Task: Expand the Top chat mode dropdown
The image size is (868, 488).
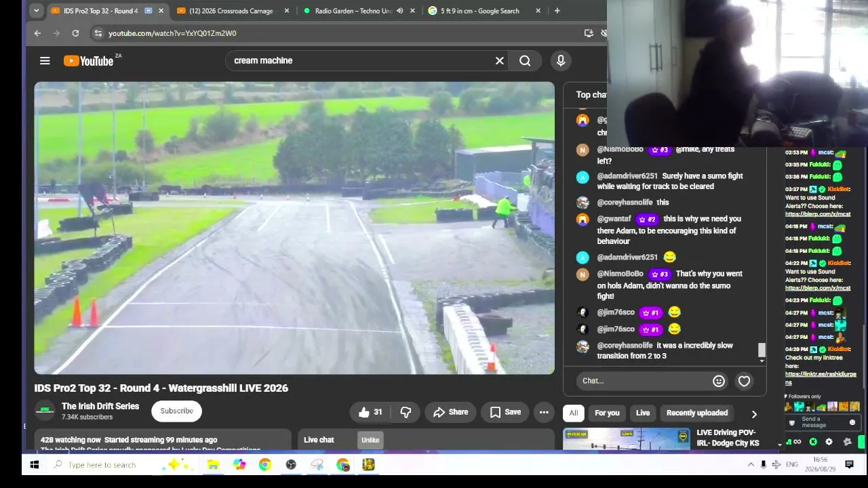Action: coord(591,95)
